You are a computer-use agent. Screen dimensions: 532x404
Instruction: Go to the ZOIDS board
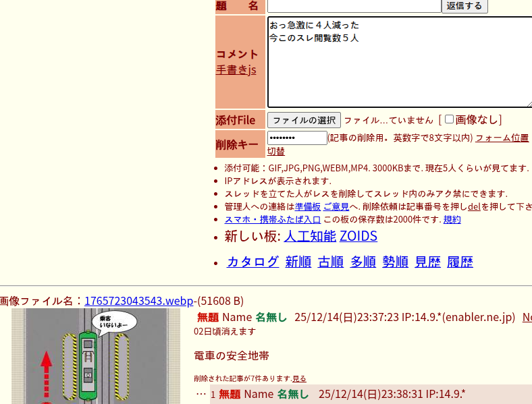(x=358, y=237)
